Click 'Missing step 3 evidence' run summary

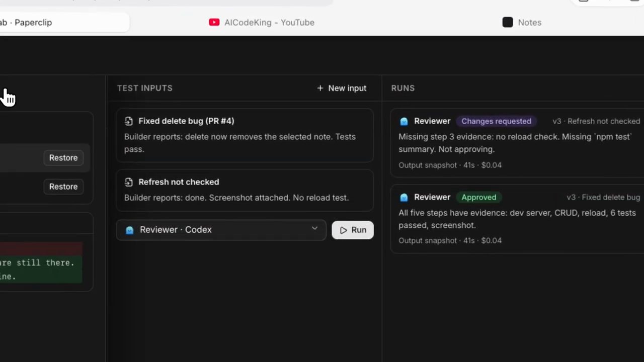click(x=515, y=143)
